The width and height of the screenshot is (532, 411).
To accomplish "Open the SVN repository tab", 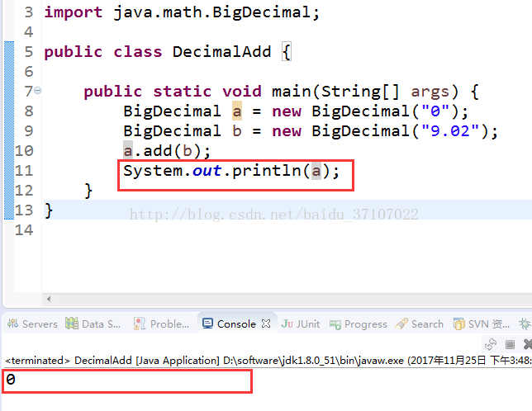I will pos(482,324).
